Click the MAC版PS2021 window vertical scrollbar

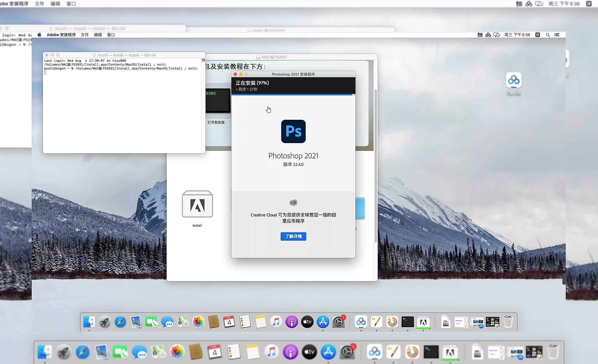376,166
